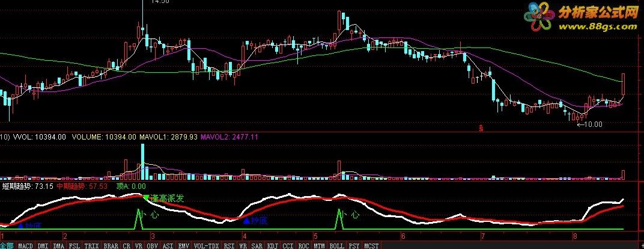This screenshot has height=249, width=644.
Task: Select the red 中期趋势: 57.53 readout
Action: coord(82,186)
